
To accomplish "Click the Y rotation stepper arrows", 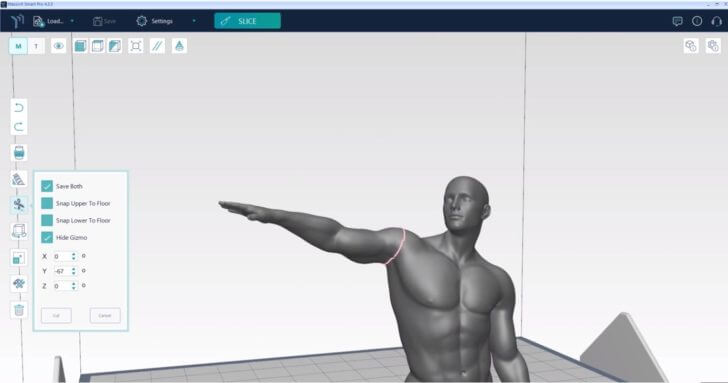I will pyautogui.click(x=73, y=271).
